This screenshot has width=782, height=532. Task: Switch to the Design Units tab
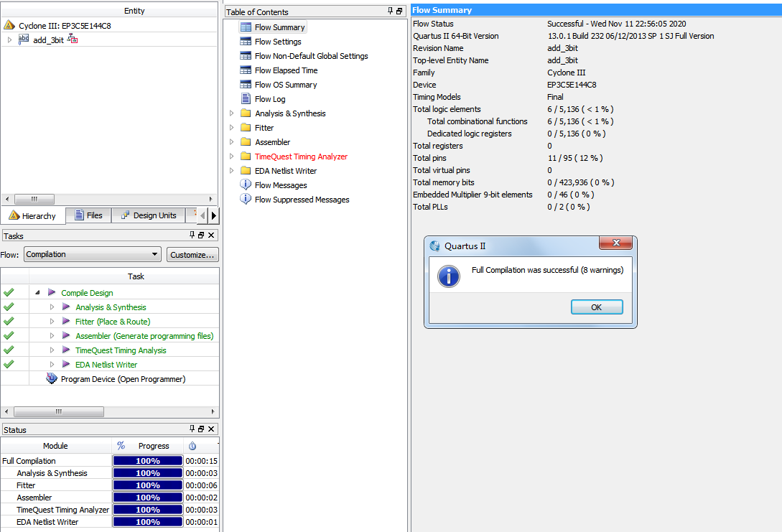click(149, 215)
